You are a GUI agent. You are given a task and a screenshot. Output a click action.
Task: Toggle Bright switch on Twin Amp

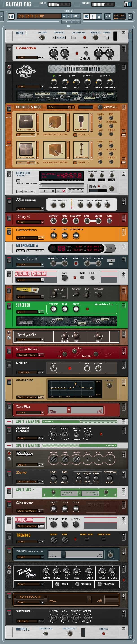click(x=56, y=584)
